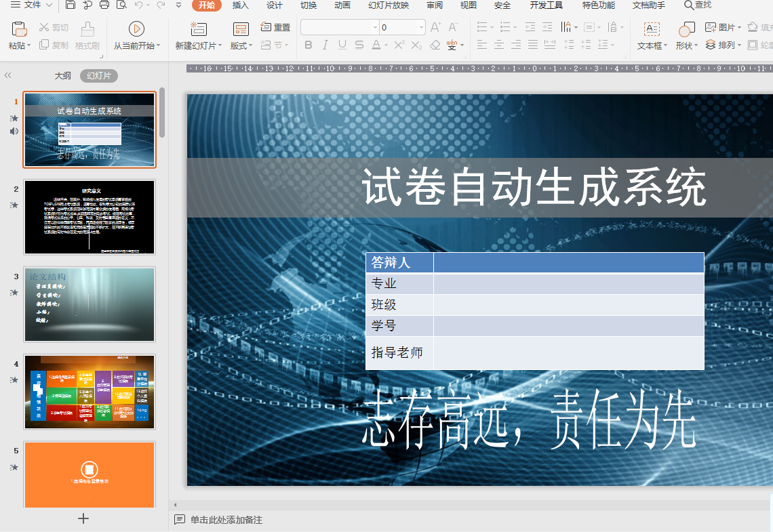
Task: Click the Undo arrow icon
Action: [138, 5]
